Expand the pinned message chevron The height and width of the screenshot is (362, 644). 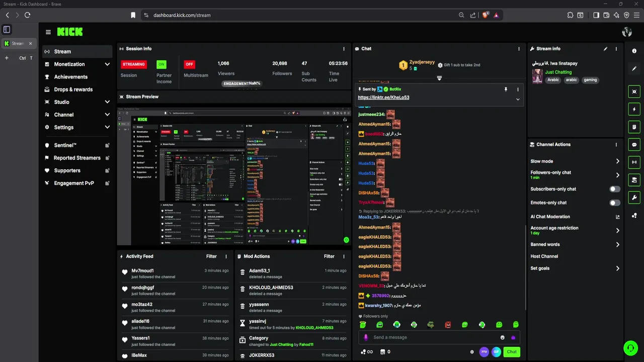pos(518,99)
